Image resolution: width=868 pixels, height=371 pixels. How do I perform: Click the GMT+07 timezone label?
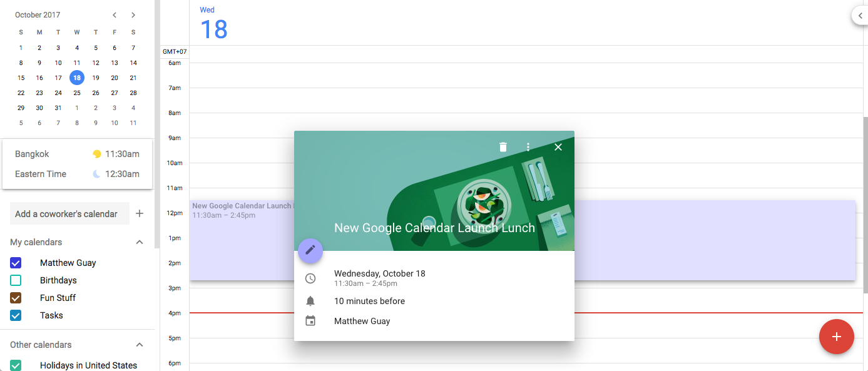point(175,51)
